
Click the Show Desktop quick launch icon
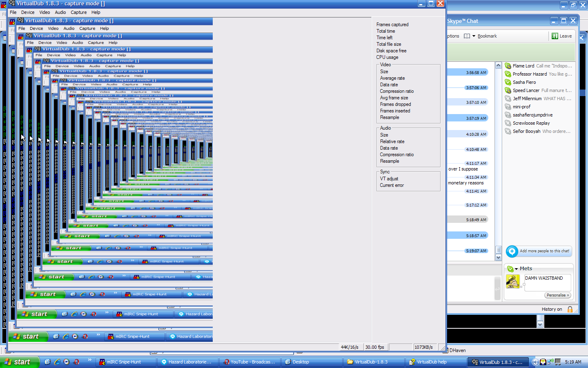tap(47, 362)
